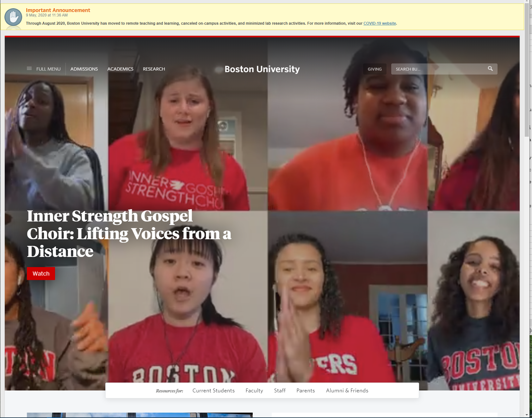
Task: Select Faculty resources link
Action: coord(254,390)
